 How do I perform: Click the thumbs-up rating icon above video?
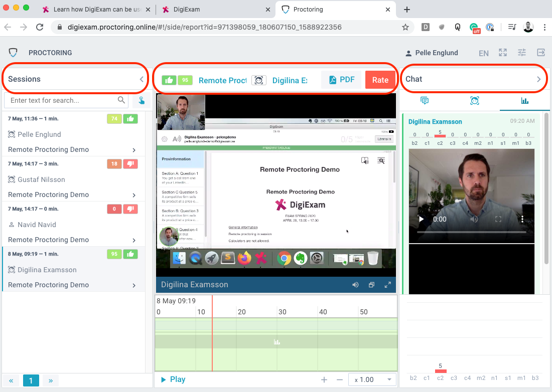coord(169,80)
